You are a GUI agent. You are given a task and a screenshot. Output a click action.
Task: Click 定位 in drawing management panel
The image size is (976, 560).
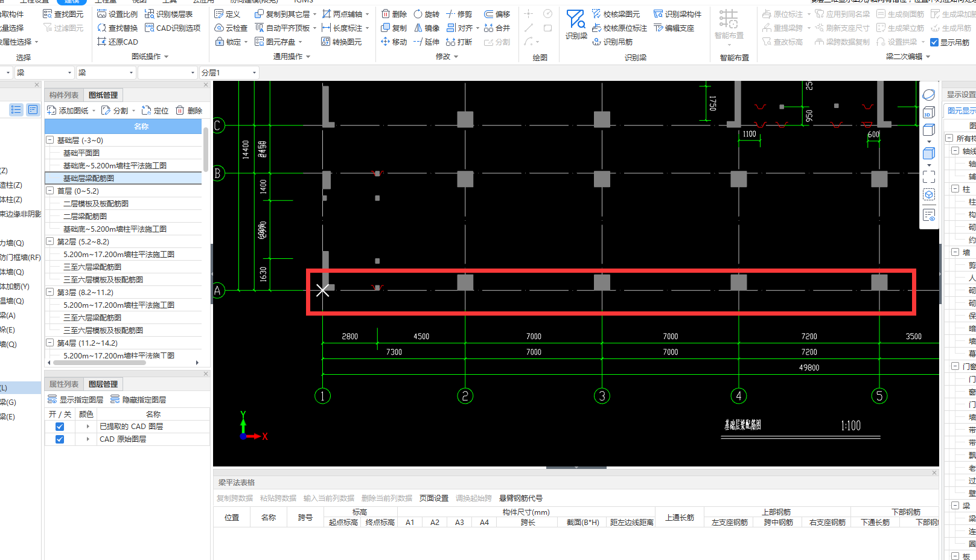(x=155, y=110)
